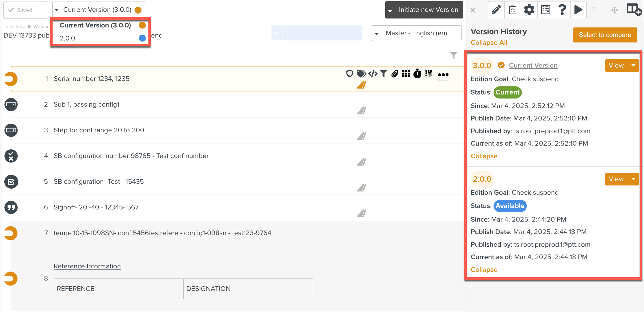Screen dimensions: 644x312
Task: Click the paperclip attachment icon on step 1
Action: [x=395, y=74]
